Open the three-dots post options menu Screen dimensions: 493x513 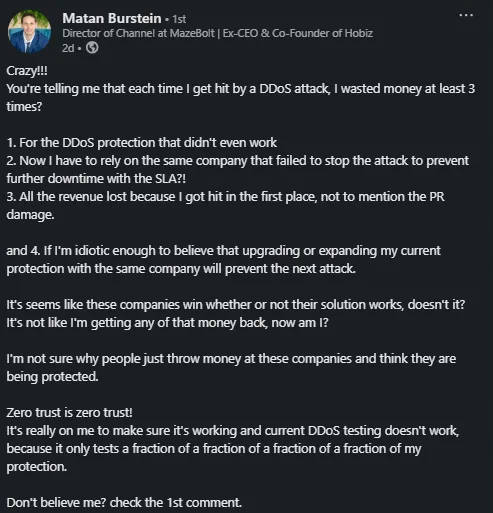point(466,15)
